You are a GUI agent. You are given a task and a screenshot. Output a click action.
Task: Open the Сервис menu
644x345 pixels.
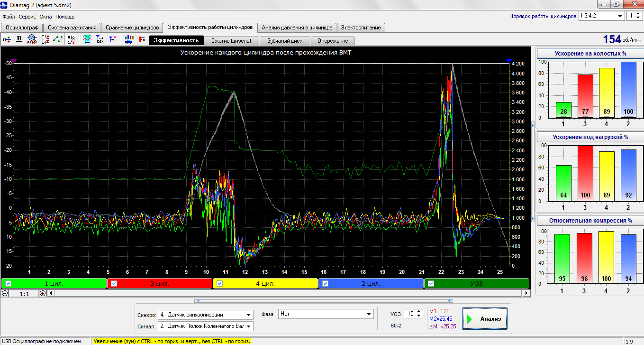[x=27, y=17]
